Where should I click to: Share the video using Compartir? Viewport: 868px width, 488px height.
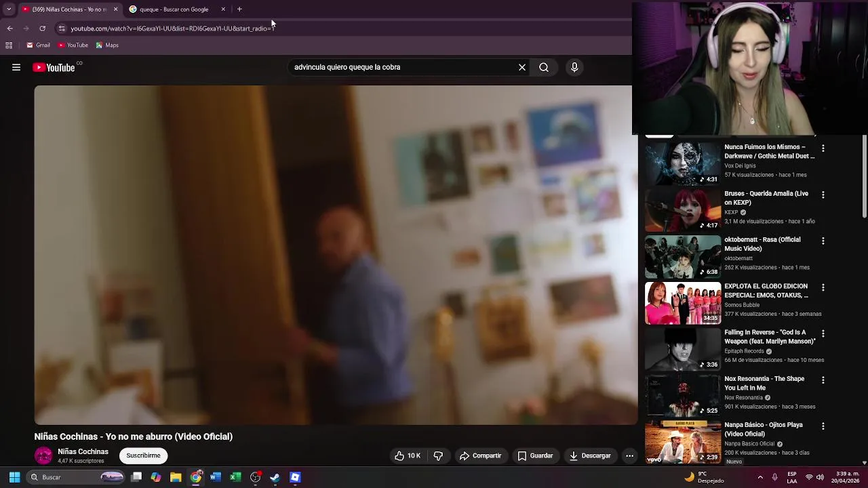click(x=480, y=455)
